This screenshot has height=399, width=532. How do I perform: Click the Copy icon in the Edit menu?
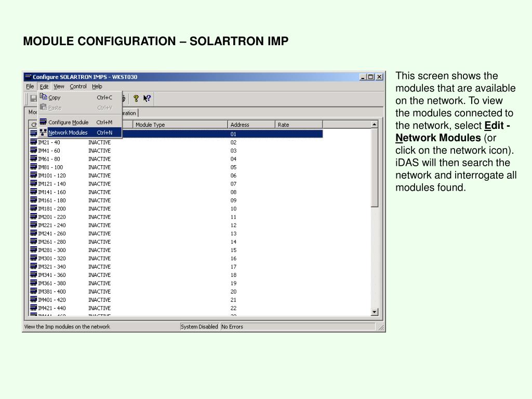pos(43,97)
